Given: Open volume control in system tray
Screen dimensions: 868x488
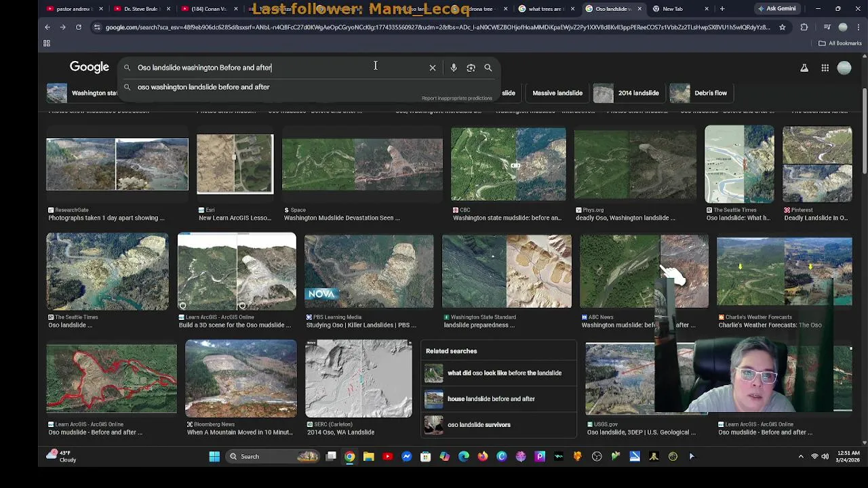Looking at the screenshot, I should pos(825,457).
